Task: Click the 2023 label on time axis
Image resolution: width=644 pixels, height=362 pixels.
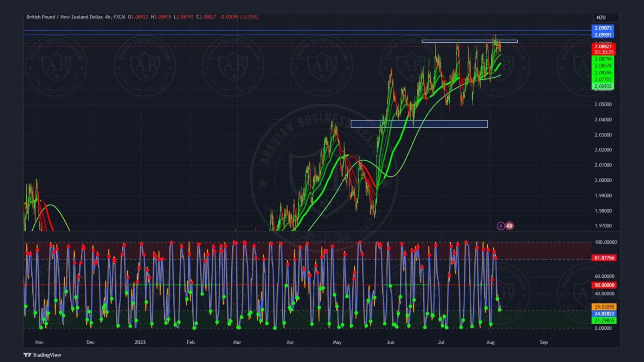Action: click(140, 342)
